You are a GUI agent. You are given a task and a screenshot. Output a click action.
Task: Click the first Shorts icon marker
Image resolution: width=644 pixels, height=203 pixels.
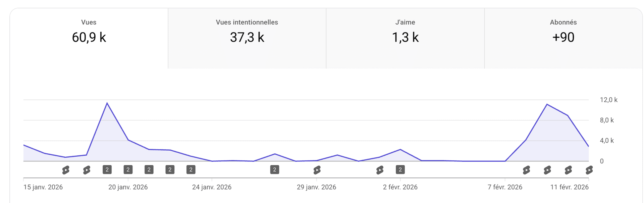pos(66,170)
